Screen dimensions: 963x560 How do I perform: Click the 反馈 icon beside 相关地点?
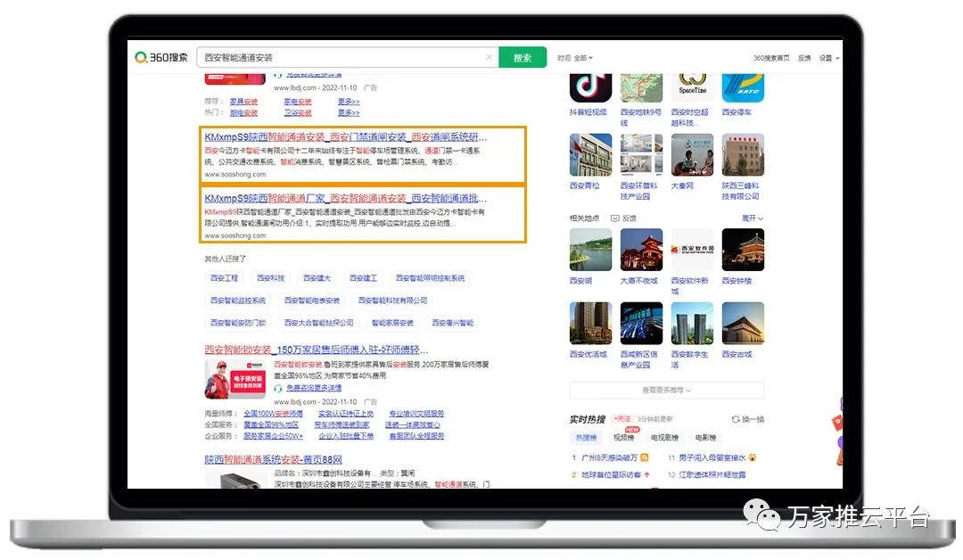coord(615,218)
